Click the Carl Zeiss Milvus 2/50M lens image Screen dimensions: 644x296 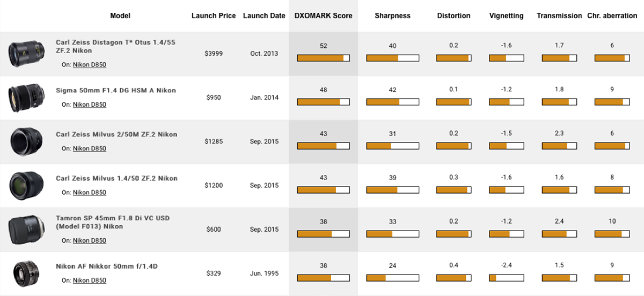23,142
